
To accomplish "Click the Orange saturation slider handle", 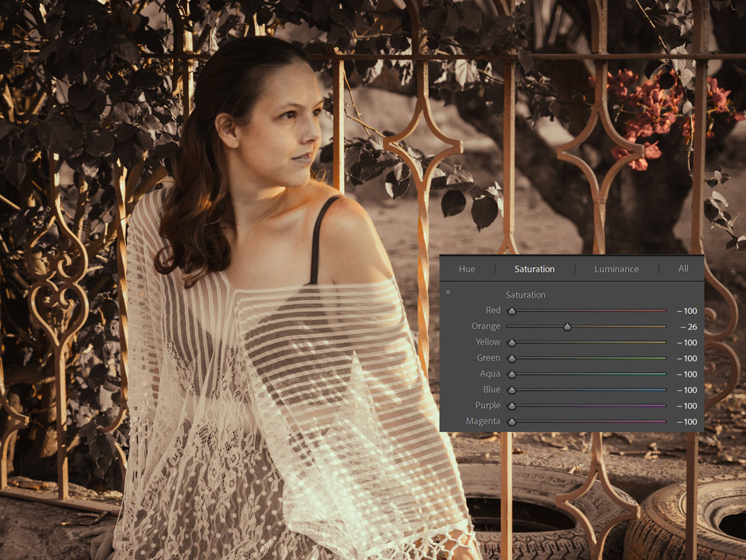I will coord(567,326).
